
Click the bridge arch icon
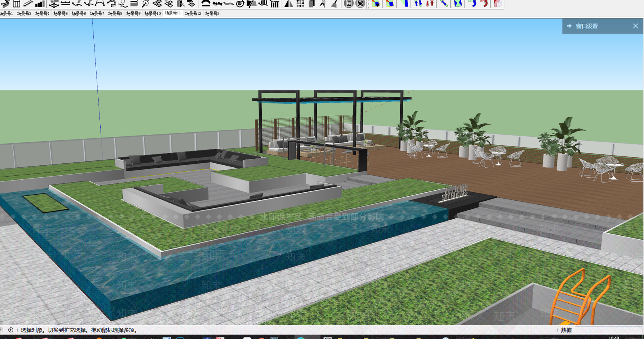[x=206, y=4]
